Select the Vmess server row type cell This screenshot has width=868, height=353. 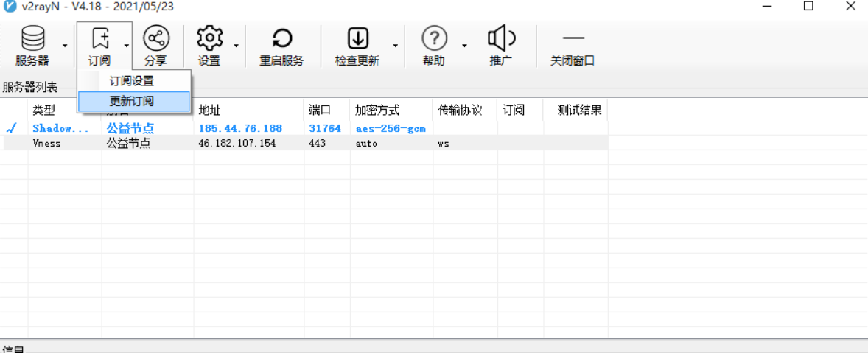(46, 143)
